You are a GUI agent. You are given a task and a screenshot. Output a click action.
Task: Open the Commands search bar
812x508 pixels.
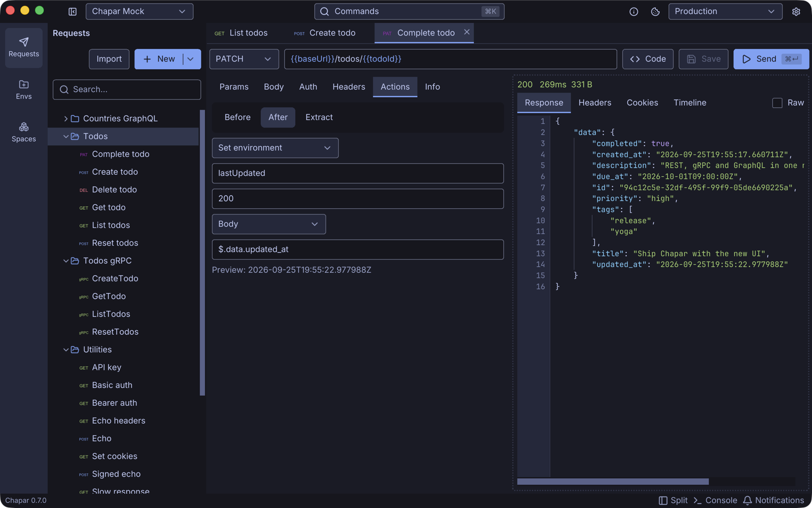coord(409,11)
